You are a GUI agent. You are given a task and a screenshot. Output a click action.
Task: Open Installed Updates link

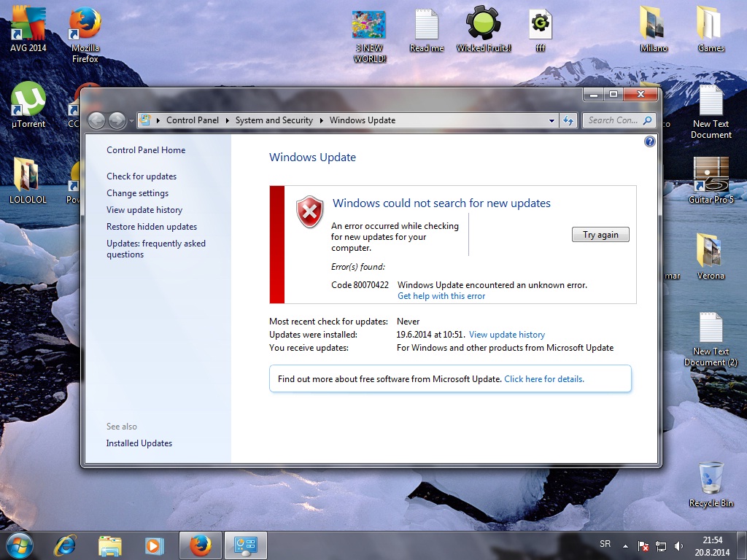coord(139,443)
